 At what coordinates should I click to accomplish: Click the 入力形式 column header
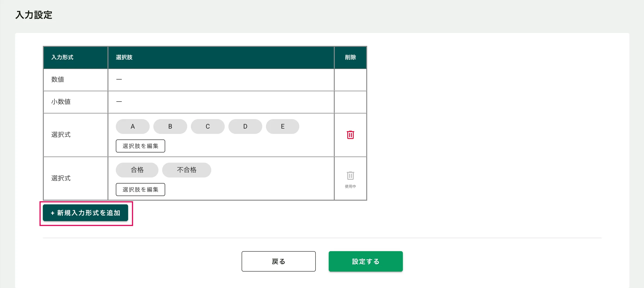coord(62,57)
